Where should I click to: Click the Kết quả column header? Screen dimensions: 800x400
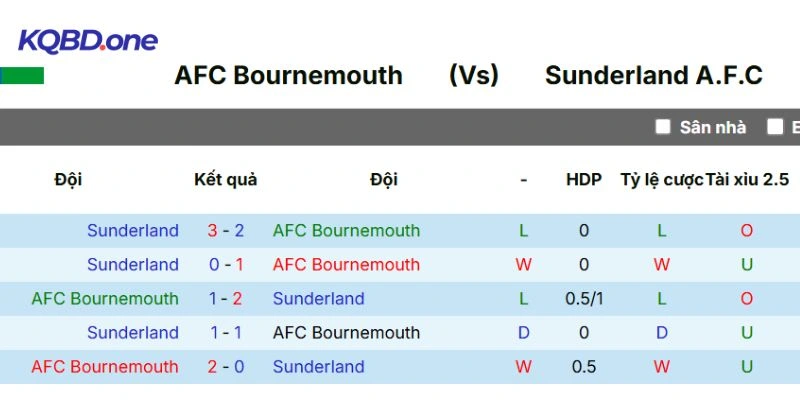(225, 180)
